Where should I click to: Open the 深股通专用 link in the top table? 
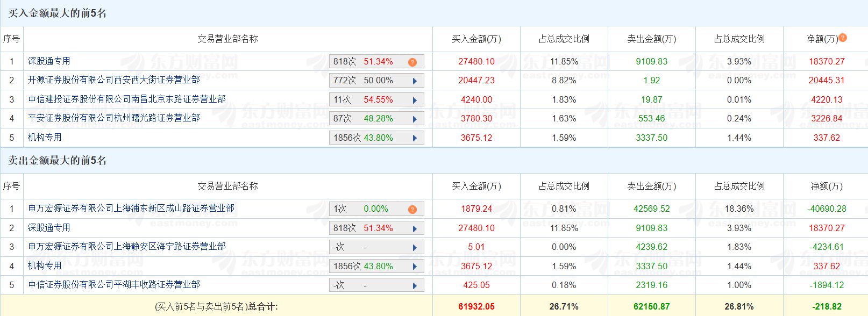[x=49, y=61]
